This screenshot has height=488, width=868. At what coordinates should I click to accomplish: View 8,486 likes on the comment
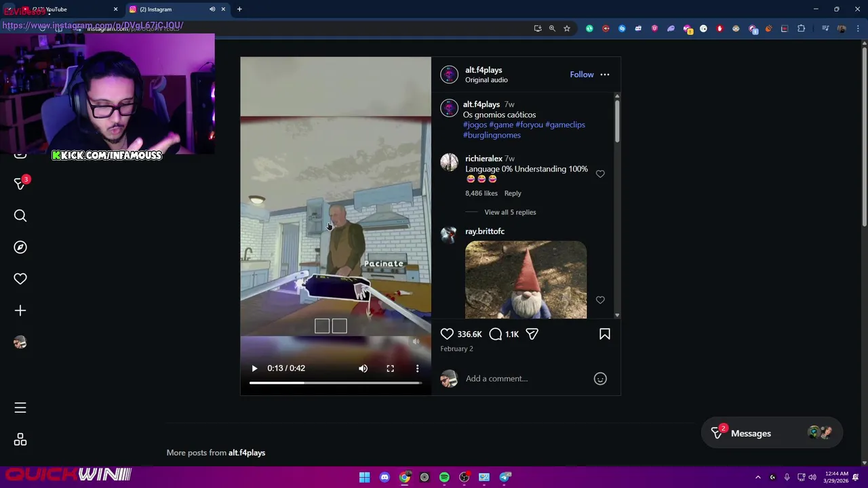(481, 193)
